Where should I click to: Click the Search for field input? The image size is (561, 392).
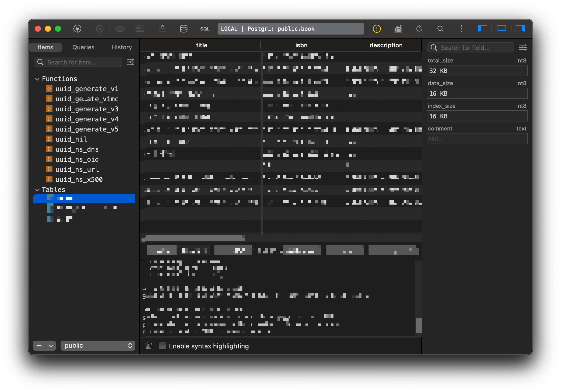pyautogui.click(x=474, y=48)
